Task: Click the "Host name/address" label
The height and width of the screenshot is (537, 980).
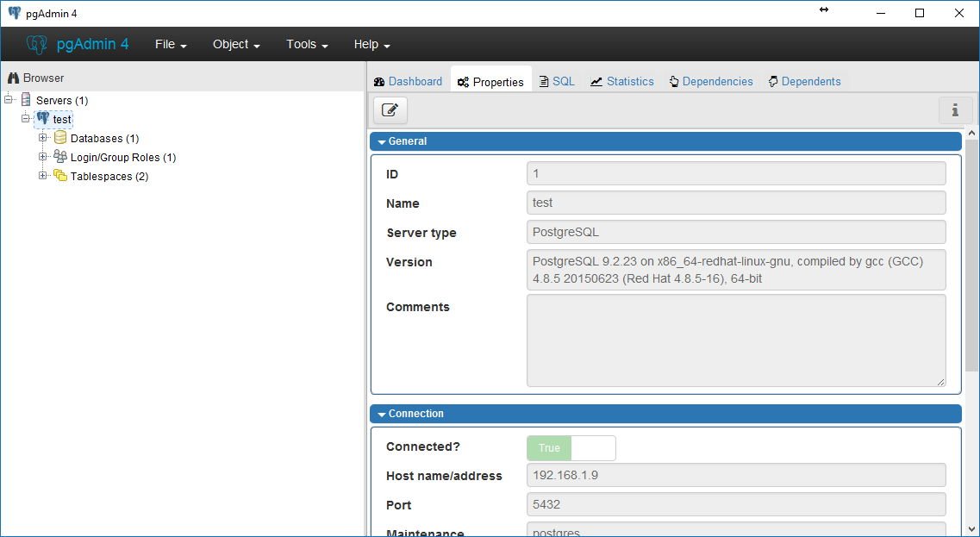Action: pyautogui.click(x=444, y=476)
